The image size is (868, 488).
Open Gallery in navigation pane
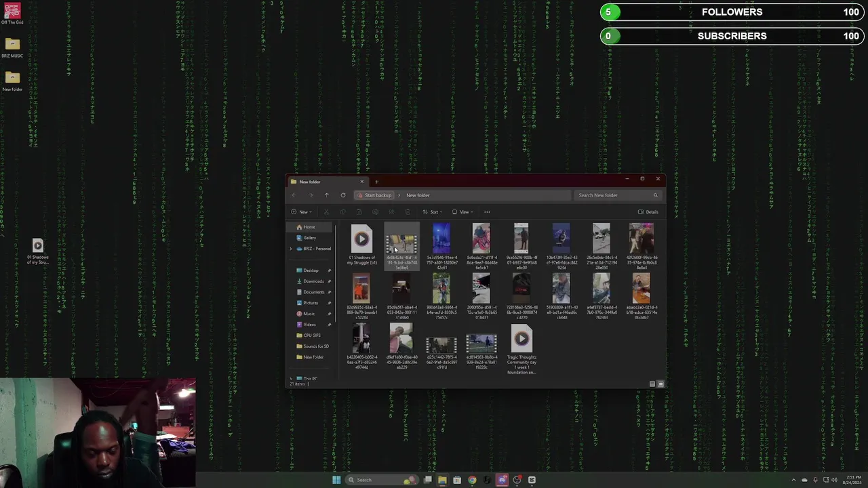tap(309, 238)
